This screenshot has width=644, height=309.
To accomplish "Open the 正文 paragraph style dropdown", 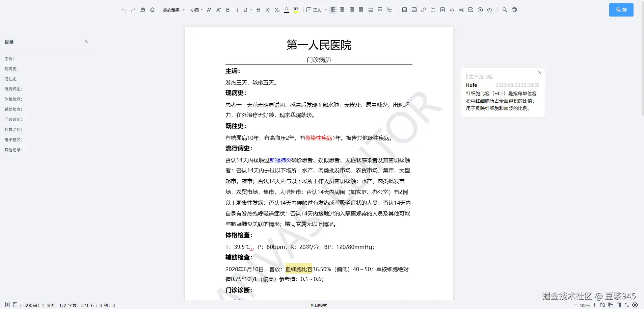I will 317,10.
